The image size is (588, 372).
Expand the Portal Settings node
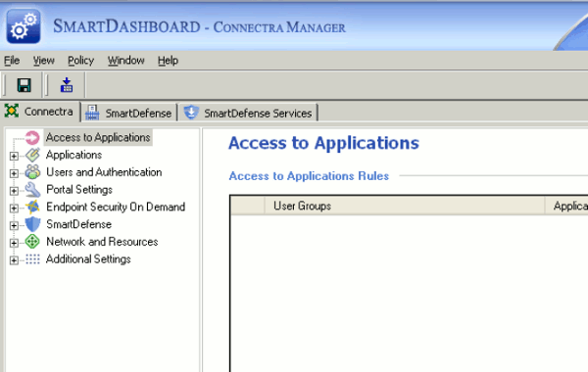coord(14,191)
